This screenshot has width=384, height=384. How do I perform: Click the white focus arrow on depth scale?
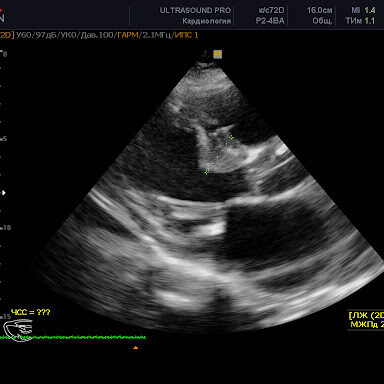click(x=4, y=193)
